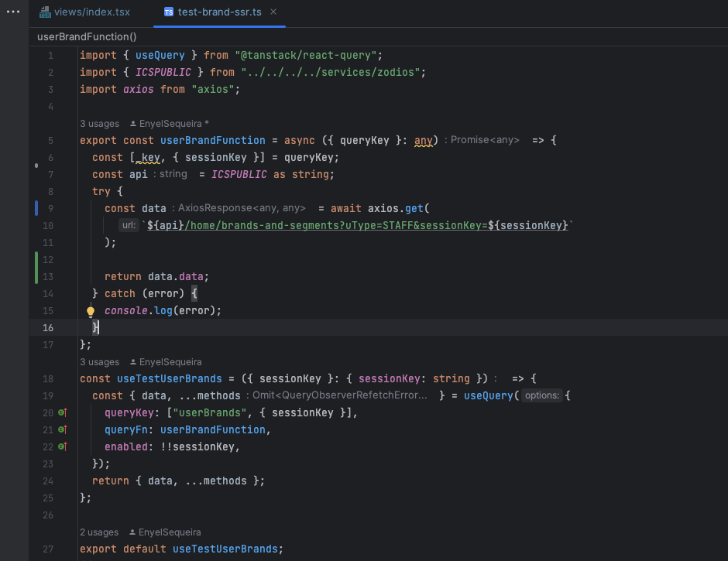Click the TSX file icon on views/index.tsx tab
Viewport: 728px width, 561px height.
[45, 12]
